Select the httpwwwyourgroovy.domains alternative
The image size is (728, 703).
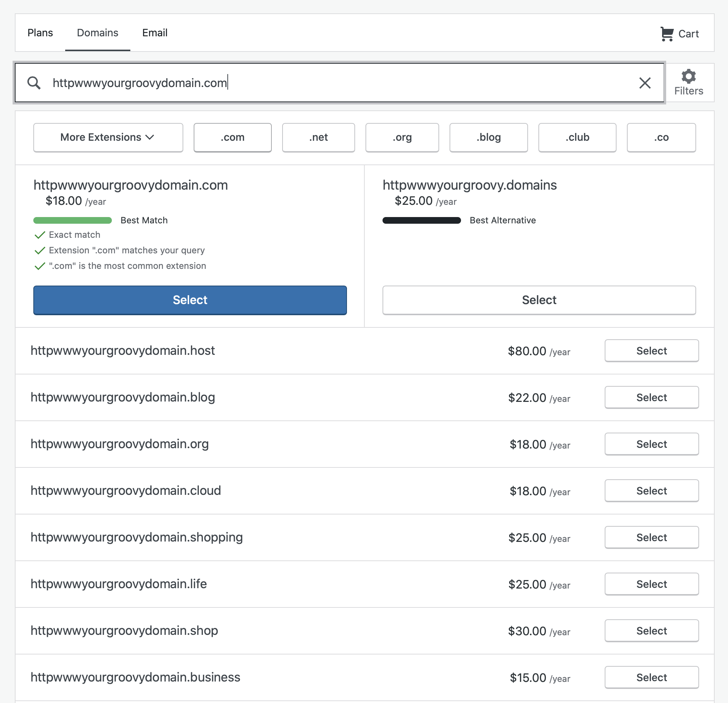[538, 300]
